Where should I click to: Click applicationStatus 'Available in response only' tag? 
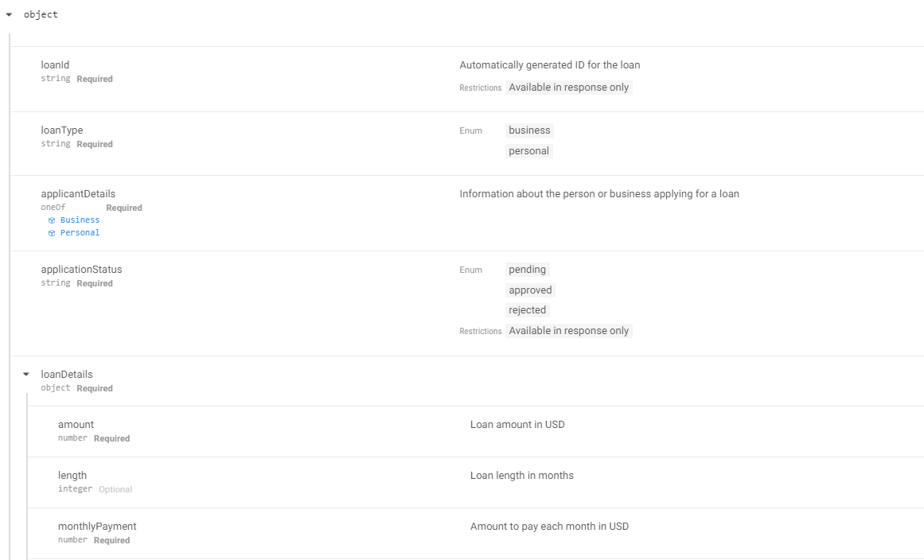(568, 331)
